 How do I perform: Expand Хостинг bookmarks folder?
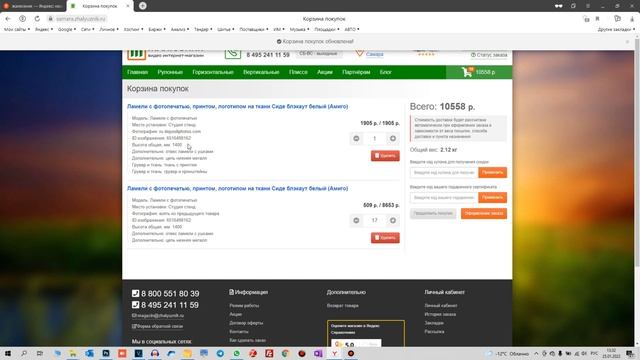pos(133,29)
